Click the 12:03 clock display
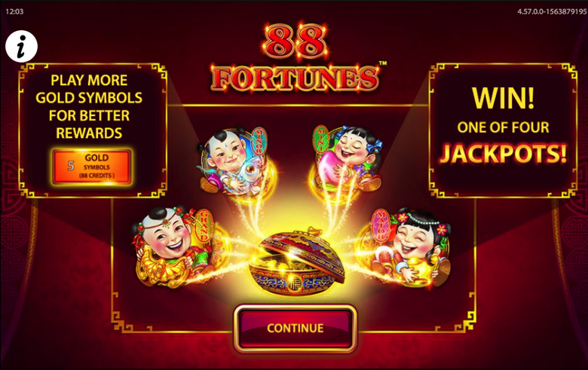 tap(14, 11)
